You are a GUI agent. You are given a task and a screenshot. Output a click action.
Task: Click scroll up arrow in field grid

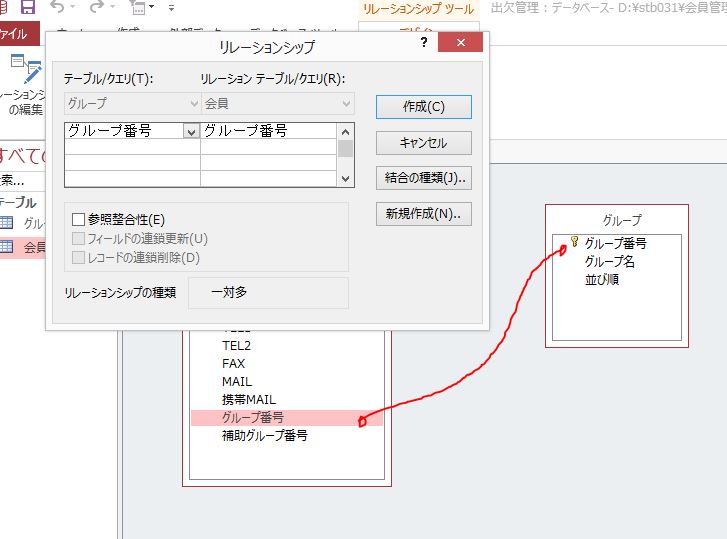click(345, 132)
